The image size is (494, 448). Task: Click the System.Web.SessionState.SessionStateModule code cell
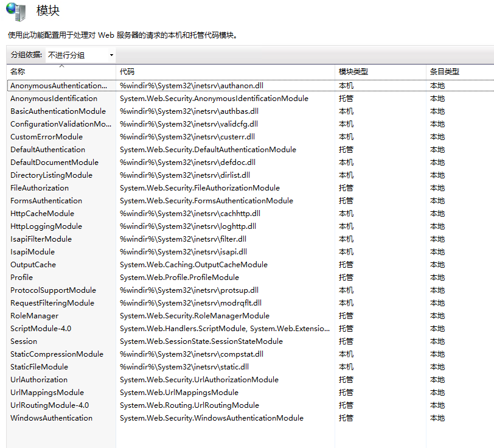[201, 341]
